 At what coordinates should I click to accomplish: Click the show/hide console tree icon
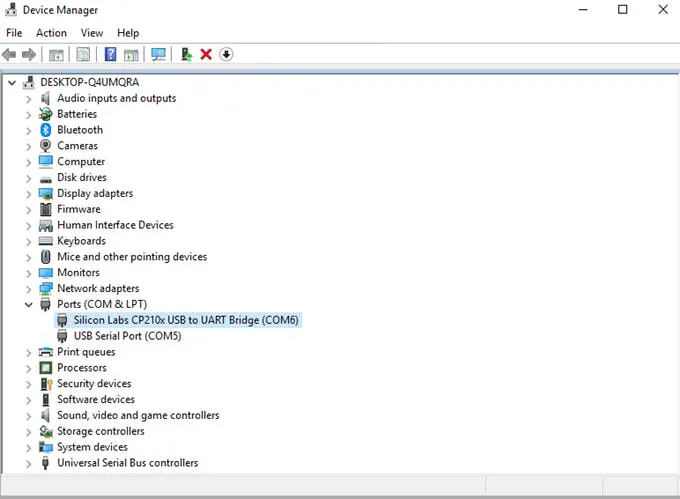56,55
